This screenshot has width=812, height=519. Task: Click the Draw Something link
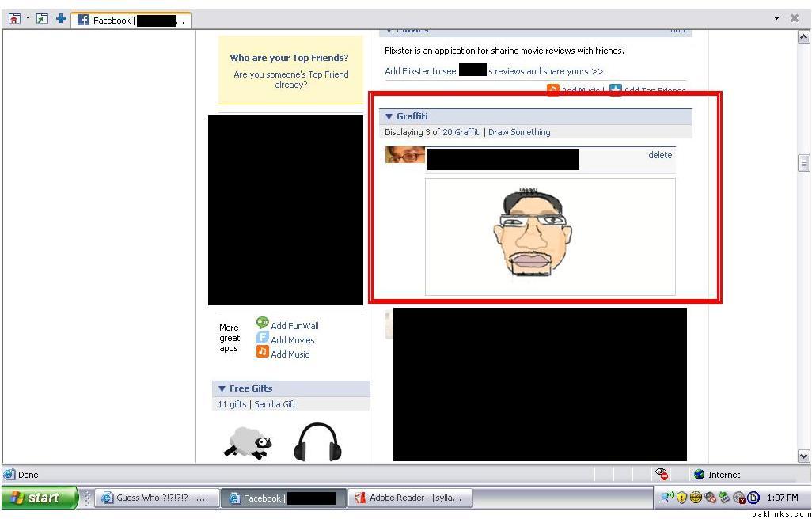(519, 132)
